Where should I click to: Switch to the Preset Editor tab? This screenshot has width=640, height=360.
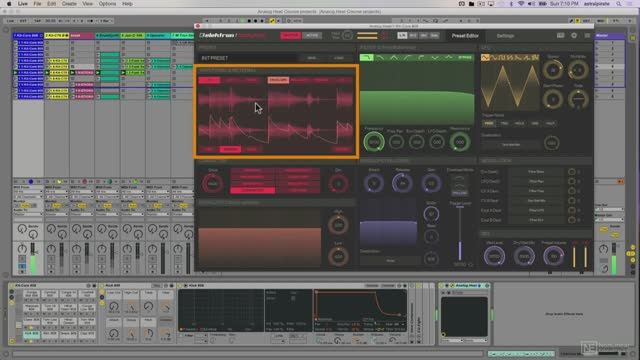click(x=465, y=36)
